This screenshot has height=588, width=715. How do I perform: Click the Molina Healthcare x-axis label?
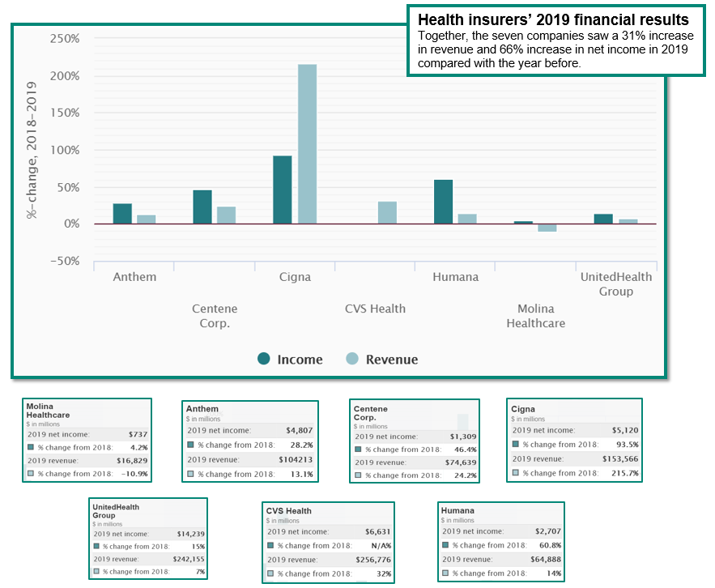536,316
